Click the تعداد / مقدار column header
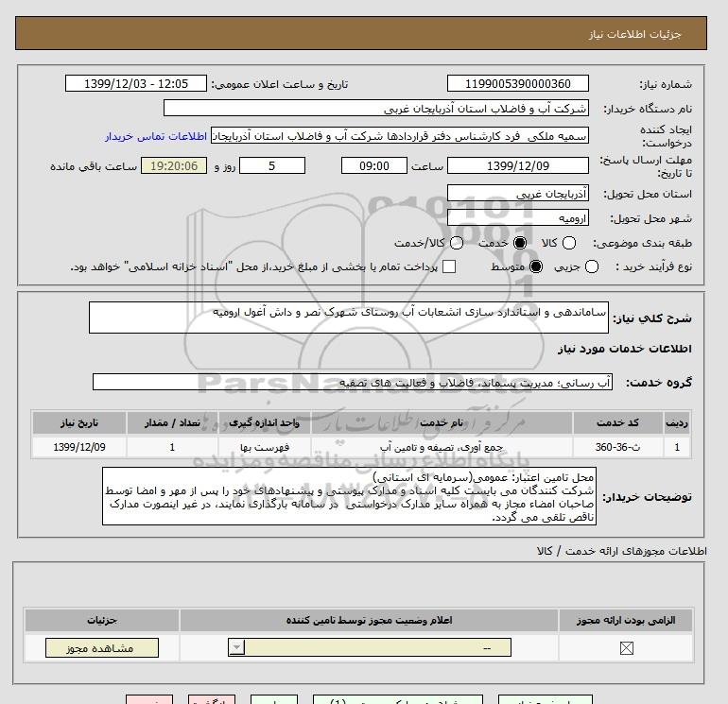Image resolution: width=728 pixels, height=704 pixels. click(172, 422)
